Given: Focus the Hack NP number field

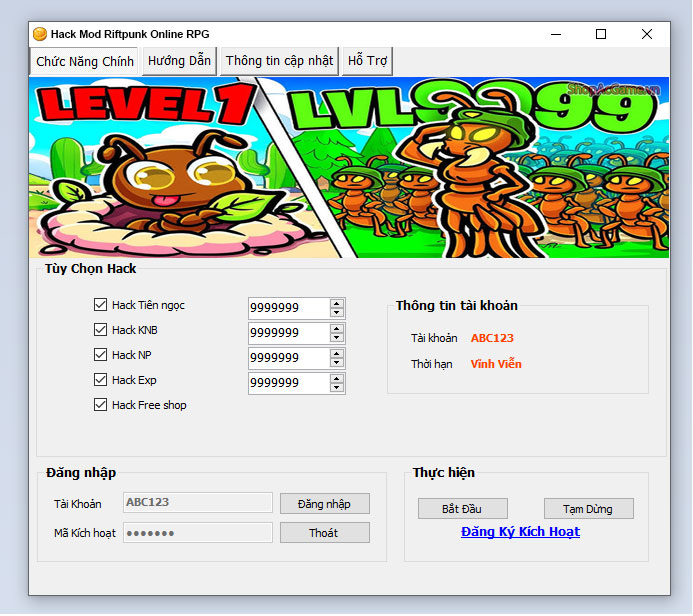Looking at the screenshot, I should 289,358.
